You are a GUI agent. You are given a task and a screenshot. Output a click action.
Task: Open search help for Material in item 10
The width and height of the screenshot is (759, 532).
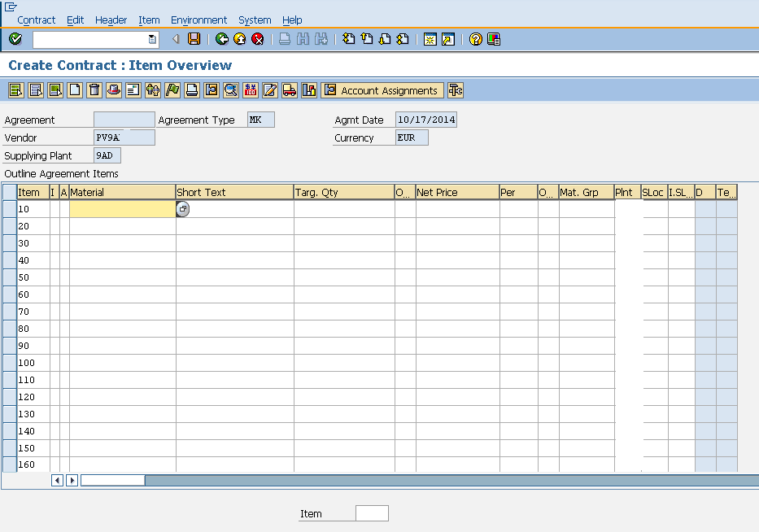click(x=182, y=209)
